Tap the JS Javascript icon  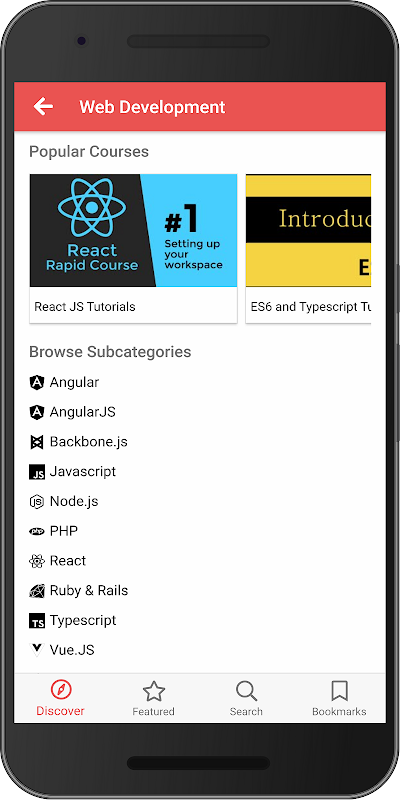tap(37, 472)
